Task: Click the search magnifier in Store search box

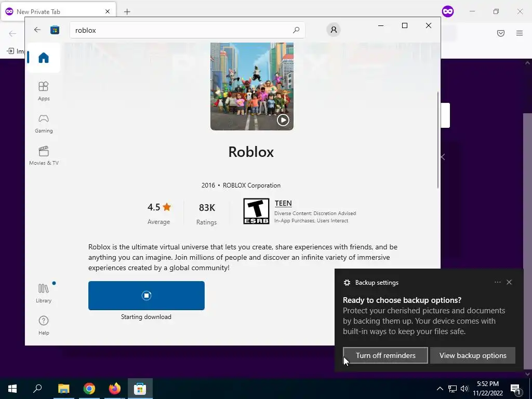Action: (296, 30)
